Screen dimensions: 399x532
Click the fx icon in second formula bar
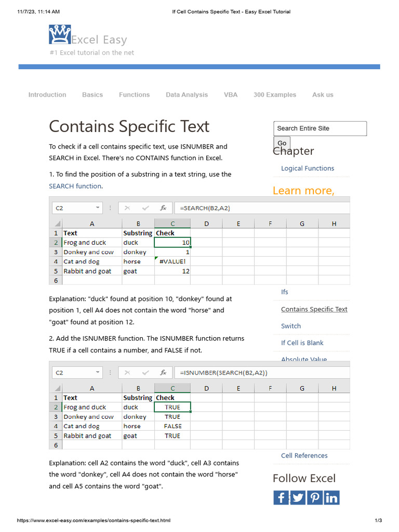point(163,373)
